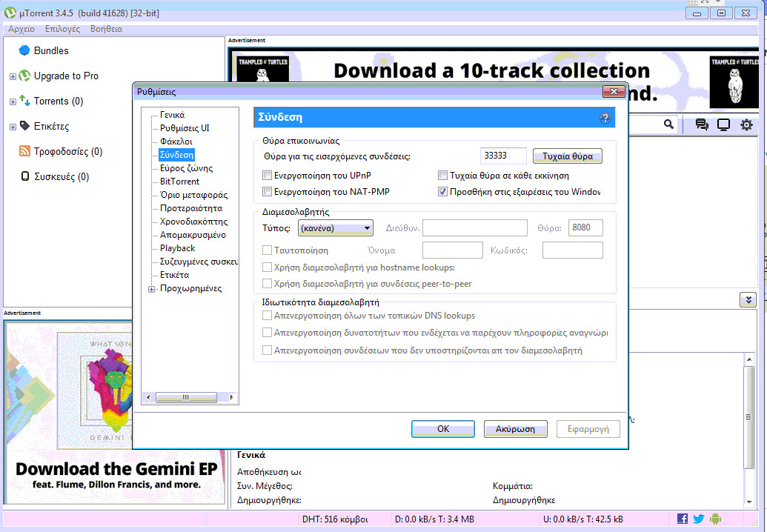Select Χρονοδιακόπτης in settings tree

(193, 221)
